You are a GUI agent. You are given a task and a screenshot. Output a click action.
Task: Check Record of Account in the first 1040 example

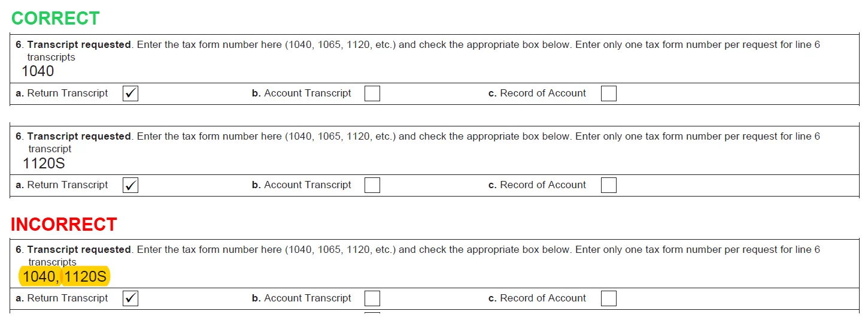609,93
